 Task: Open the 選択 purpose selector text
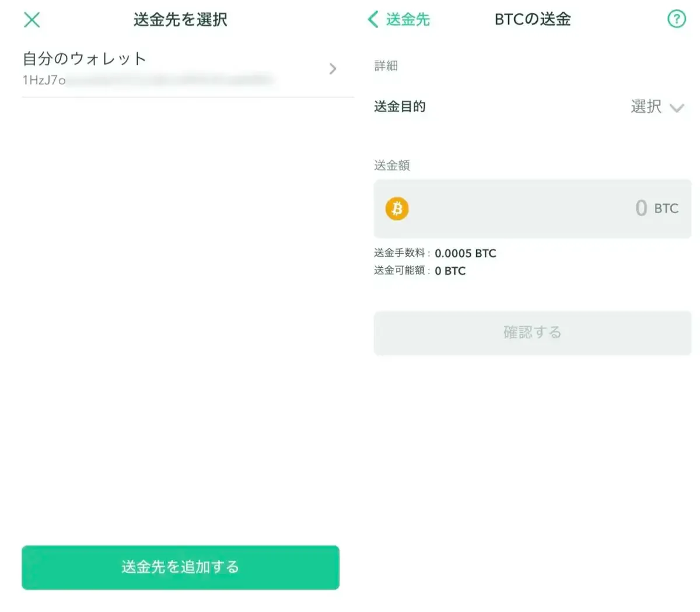click(x=646, y=107)
